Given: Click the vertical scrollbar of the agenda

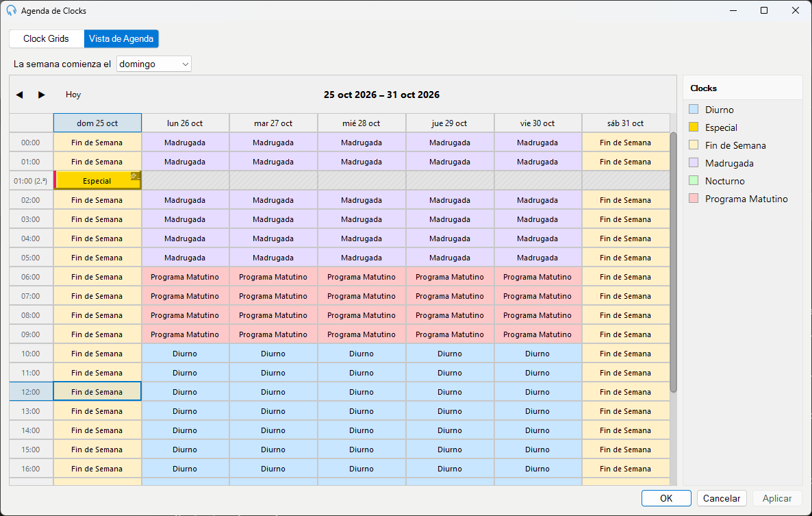Looking at the screenshot, I should [x=673, y=262].
